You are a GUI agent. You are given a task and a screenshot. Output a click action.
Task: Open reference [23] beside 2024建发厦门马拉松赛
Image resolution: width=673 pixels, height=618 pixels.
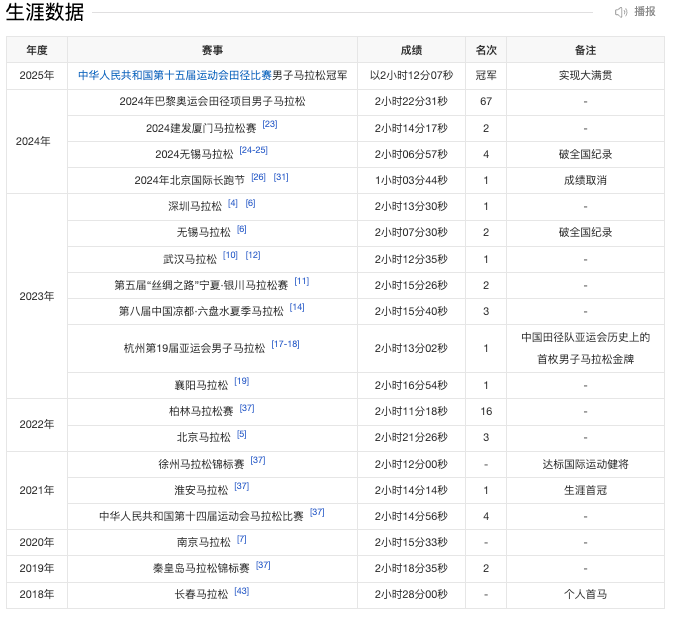point(269,124)
